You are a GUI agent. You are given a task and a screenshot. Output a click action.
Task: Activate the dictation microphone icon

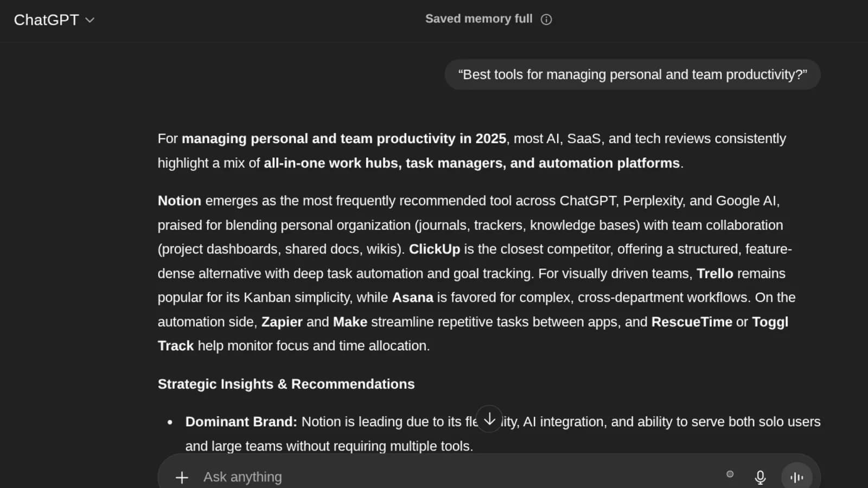(760, 477)
